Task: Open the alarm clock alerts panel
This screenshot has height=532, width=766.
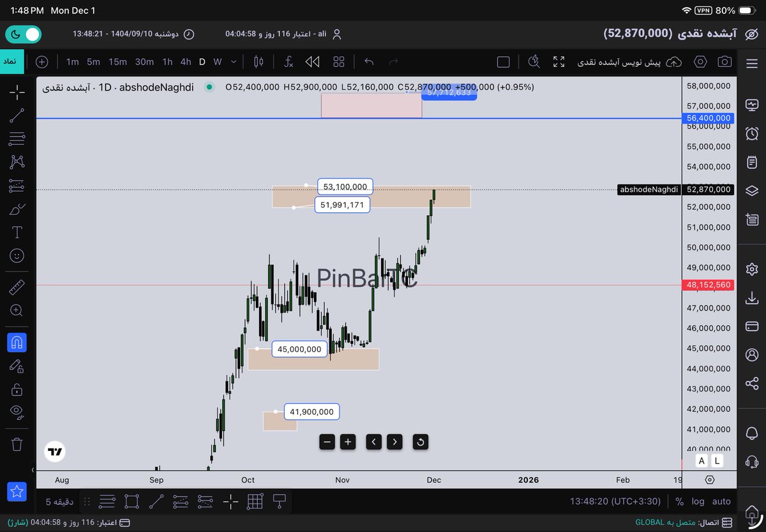Action: pyautogui.click(x=751, y=134)
